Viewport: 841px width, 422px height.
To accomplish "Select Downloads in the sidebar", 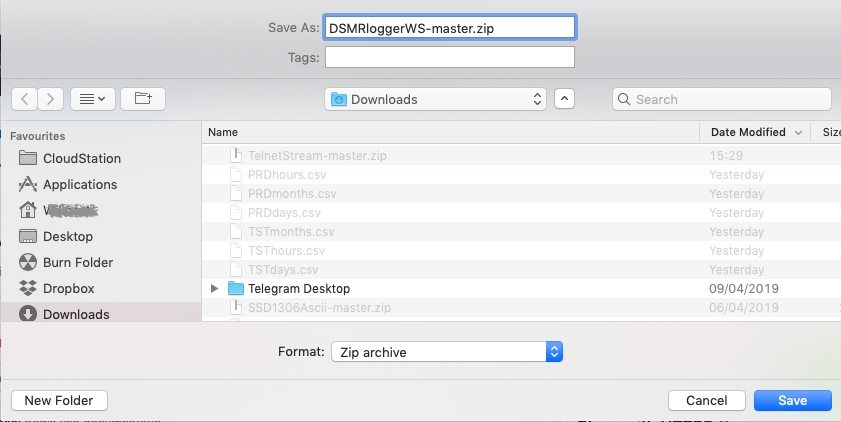I will (76, 314).
